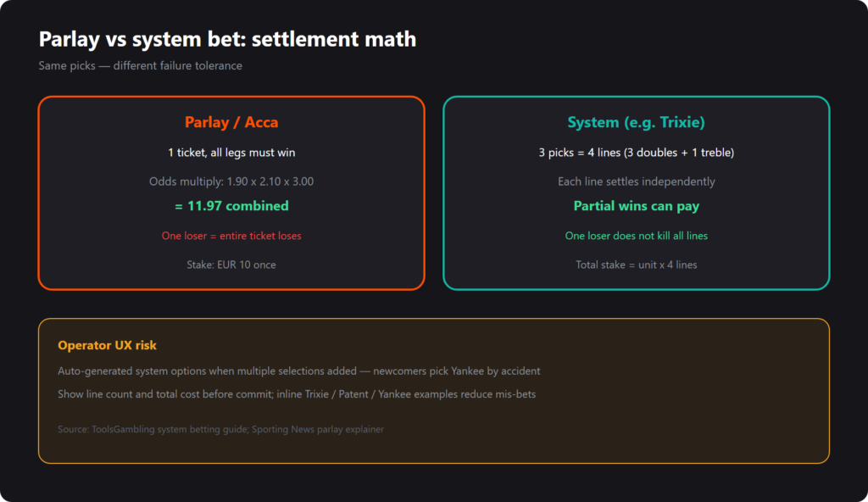
Task: Click the 'Parlay vs system bet' main title
Action: [x=227, y=39]
